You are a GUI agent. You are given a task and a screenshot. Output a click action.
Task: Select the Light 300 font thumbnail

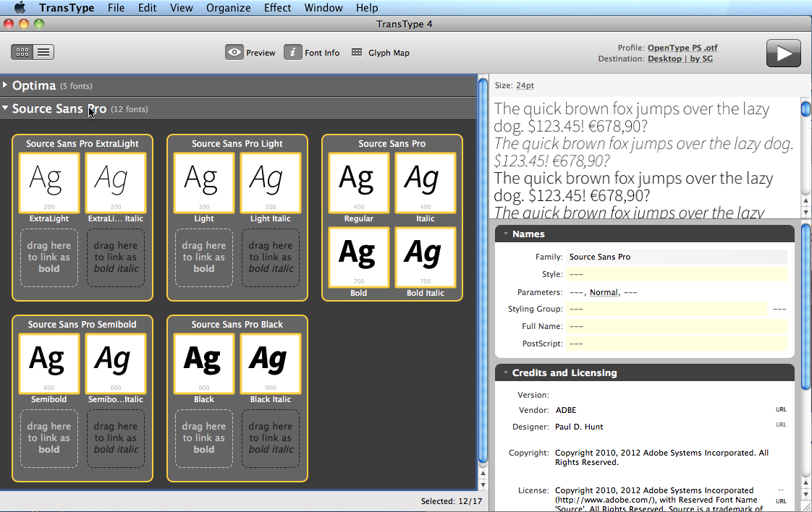point(204,183)
